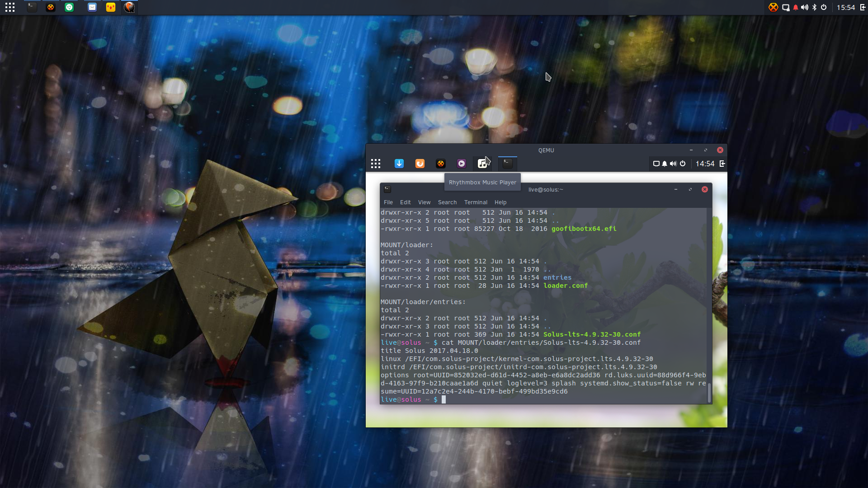Image resolution: width=868 pixels, height=488 pixels.
Task: Click Solus-lts-4.9.32-30.conf in the directory listing
Action: tap(592, 334)
